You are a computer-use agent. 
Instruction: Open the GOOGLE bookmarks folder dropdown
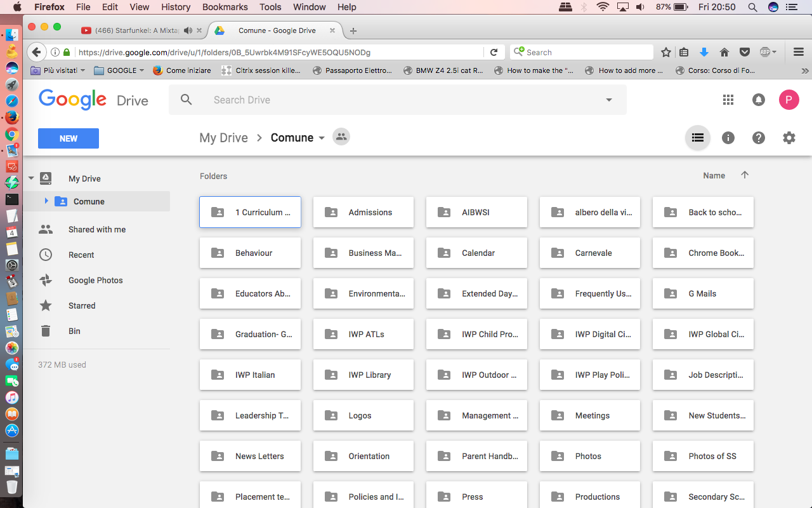coord(119,70)
